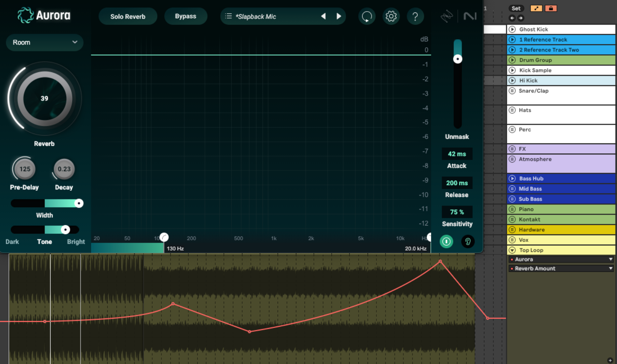This screenshot has width=617, height=364.
Task: Click the Width slider handle
Action: pyautogui.click(x=79, y=203)
